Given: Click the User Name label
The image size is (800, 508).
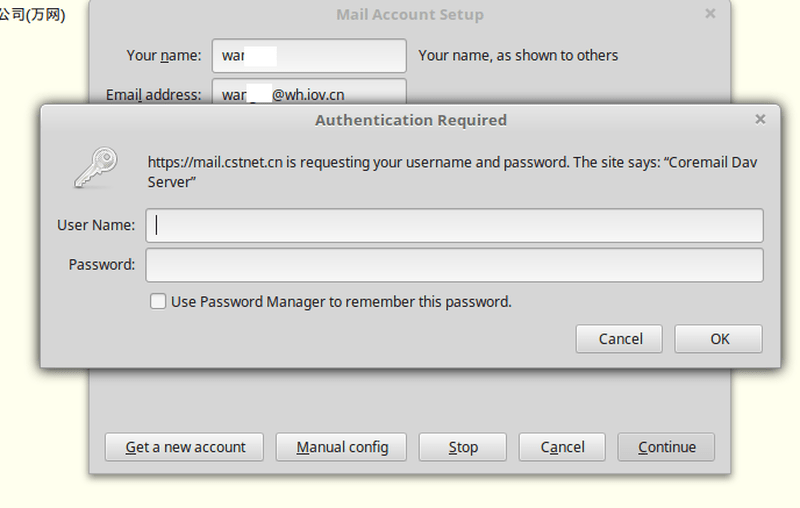Looking at the screenshot, I should click(x=96, y=225).
